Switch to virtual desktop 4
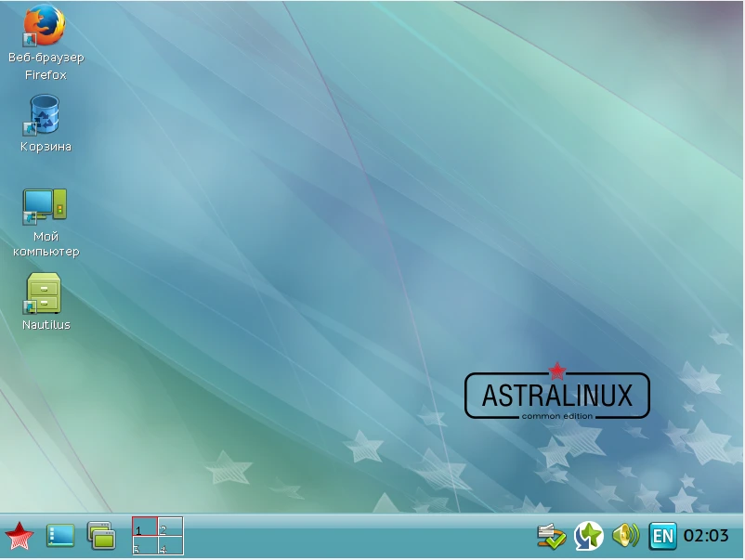This screenshot has width=745, height=560. pyautogui.click(x=171, y=545)
